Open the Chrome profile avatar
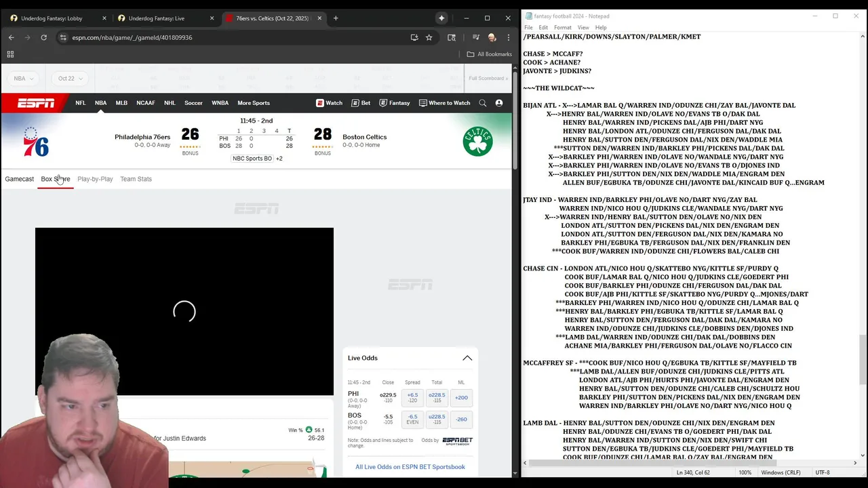This screenshot has height=488, width=868. point(492,37)
